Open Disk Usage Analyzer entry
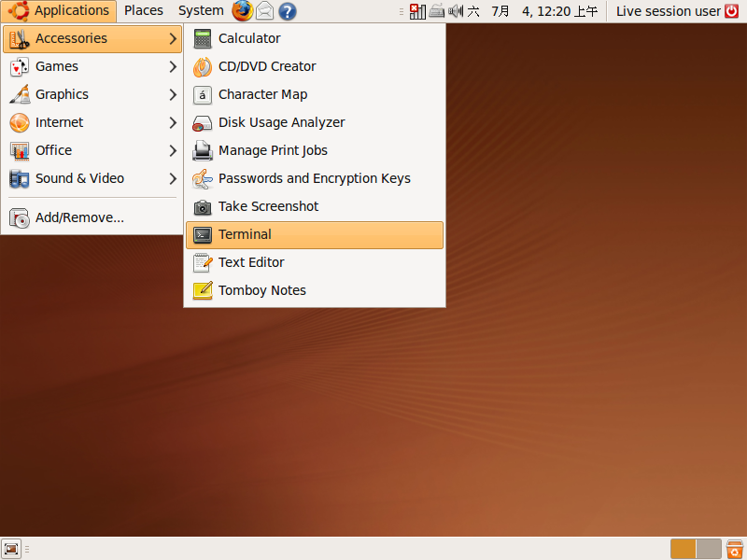 point(315,123)
